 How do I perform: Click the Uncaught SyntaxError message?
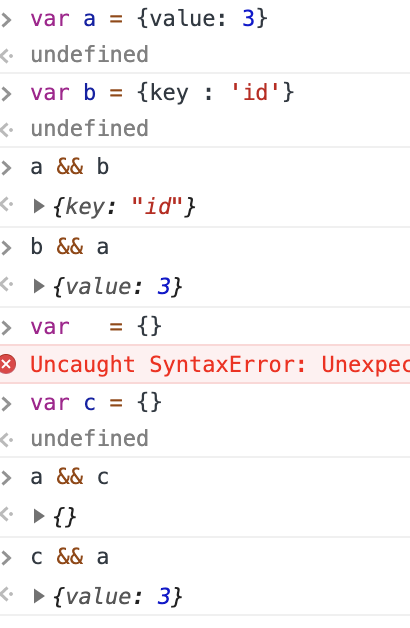point(220,364)
